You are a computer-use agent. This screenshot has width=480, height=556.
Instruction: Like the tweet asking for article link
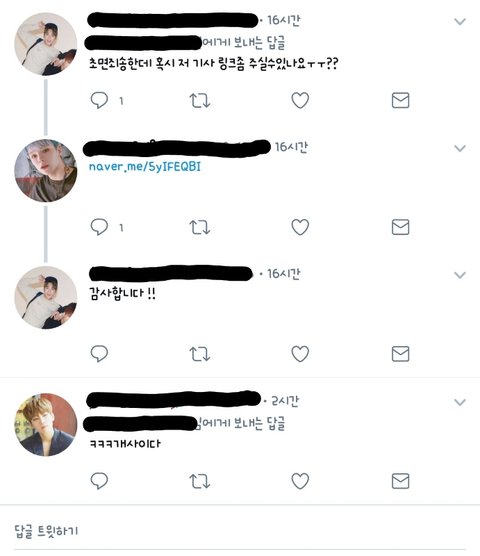tap(300, 100)
